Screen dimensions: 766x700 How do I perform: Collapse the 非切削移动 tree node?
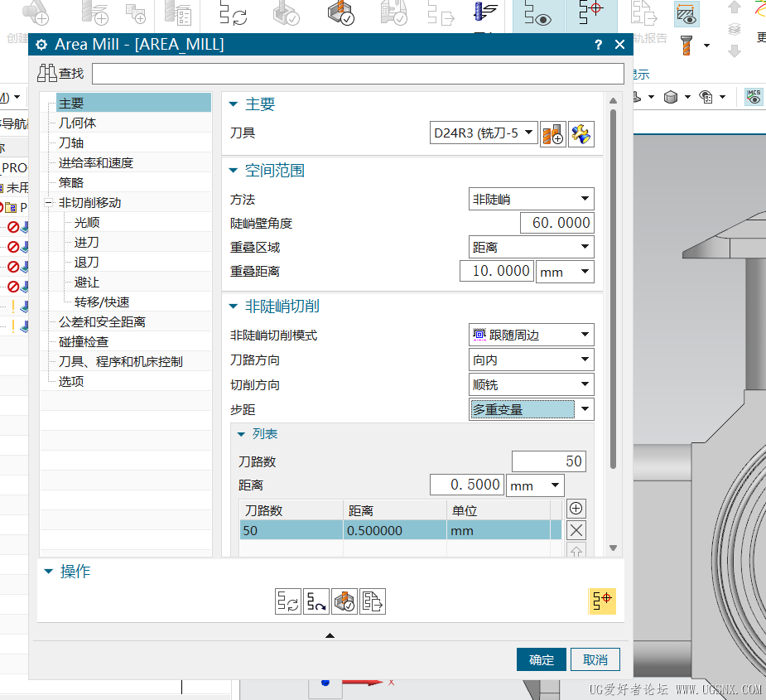[50, 203]
